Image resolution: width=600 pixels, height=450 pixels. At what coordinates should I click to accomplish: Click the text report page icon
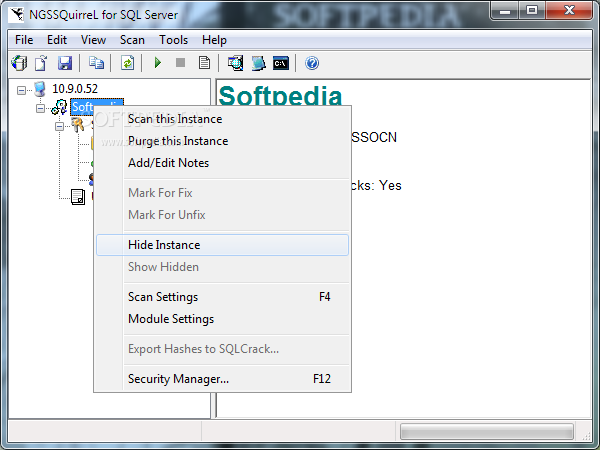tap(204, 63)
